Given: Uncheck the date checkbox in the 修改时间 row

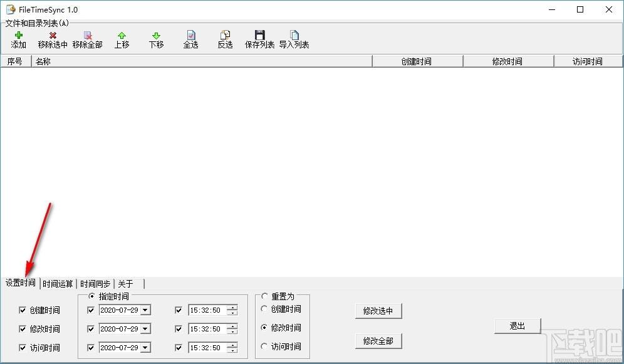Looking at the screenshot, I should (91, 328).
